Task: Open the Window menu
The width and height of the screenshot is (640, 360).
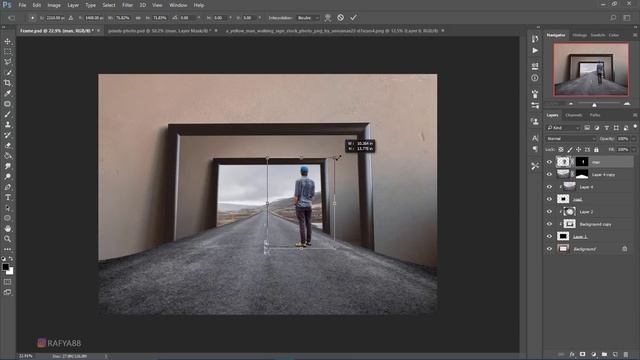Action: (178, 5)
